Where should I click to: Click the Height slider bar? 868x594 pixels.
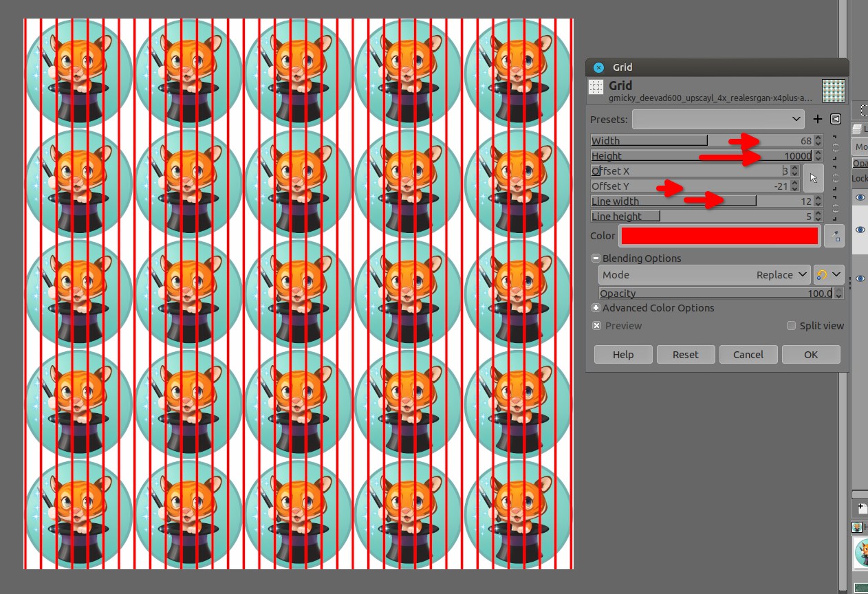tap(702, 156)
